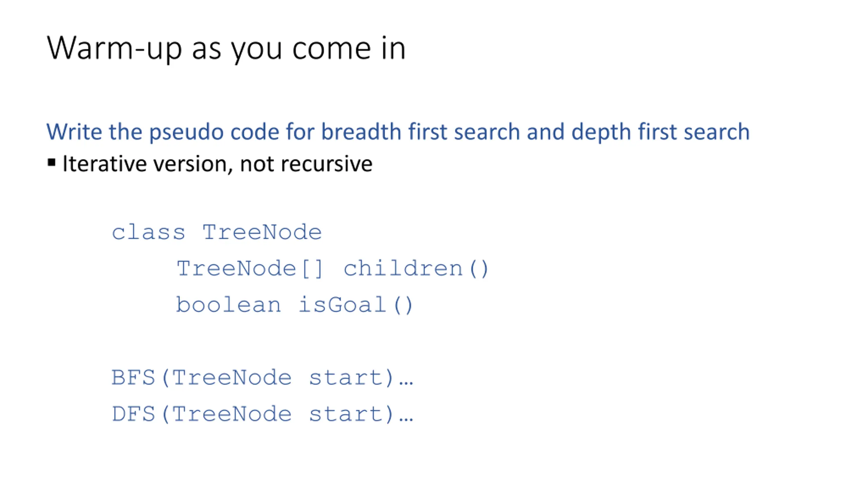This screenshot has height=488, width=868.
Task: Click the word "isGoal()" in the code
Action: (356, 305)
